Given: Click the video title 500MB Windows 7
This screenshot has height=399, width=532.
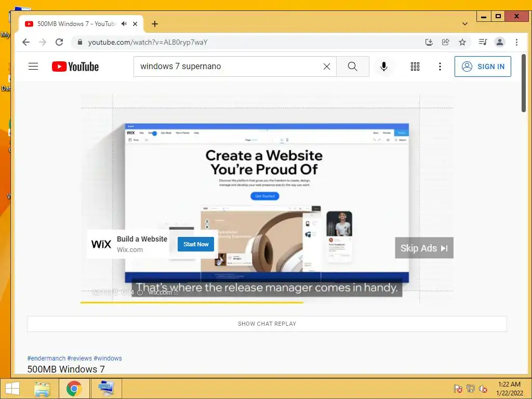Looking at the screenshot, I should (66, 369).
